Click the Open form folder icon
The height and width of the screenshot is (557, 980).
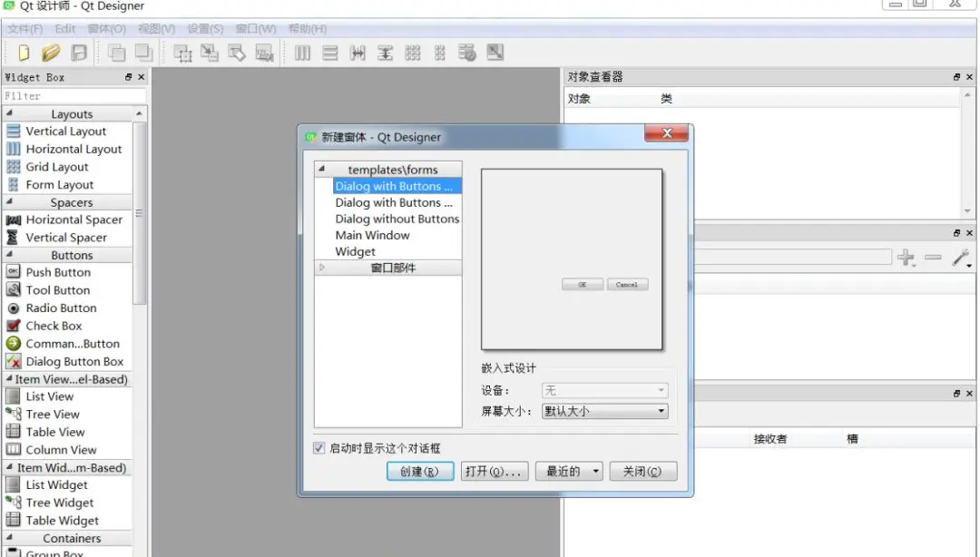[x=51, y=54]
